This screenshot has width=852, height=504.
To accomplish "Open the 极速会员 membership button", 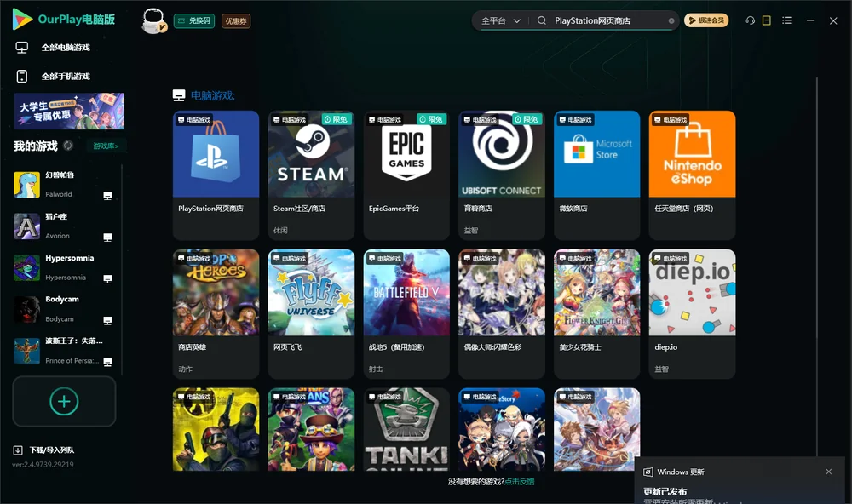I will point(706,20).
